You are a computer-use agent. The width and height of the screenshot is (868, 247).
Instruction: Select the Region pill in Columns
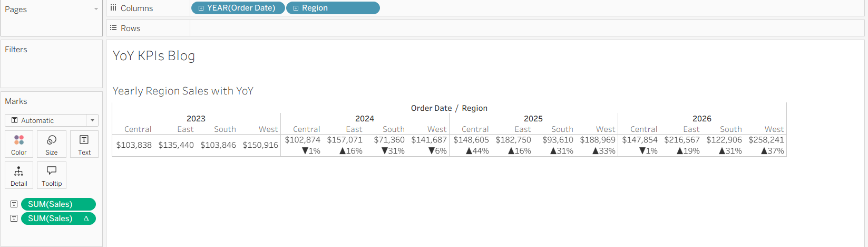(x=333, y=8)
